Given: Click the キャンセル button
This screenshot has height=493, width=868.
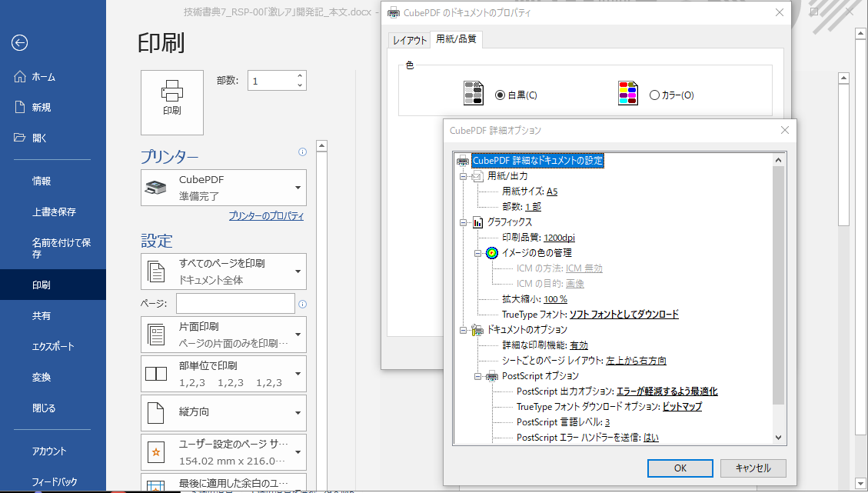Looking at the screenshot, I should point(753,468).
